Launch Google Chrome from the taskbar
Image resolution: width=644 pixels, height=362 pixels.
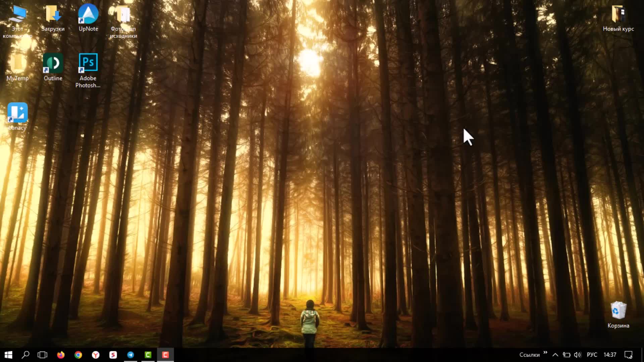pos(78,355)
